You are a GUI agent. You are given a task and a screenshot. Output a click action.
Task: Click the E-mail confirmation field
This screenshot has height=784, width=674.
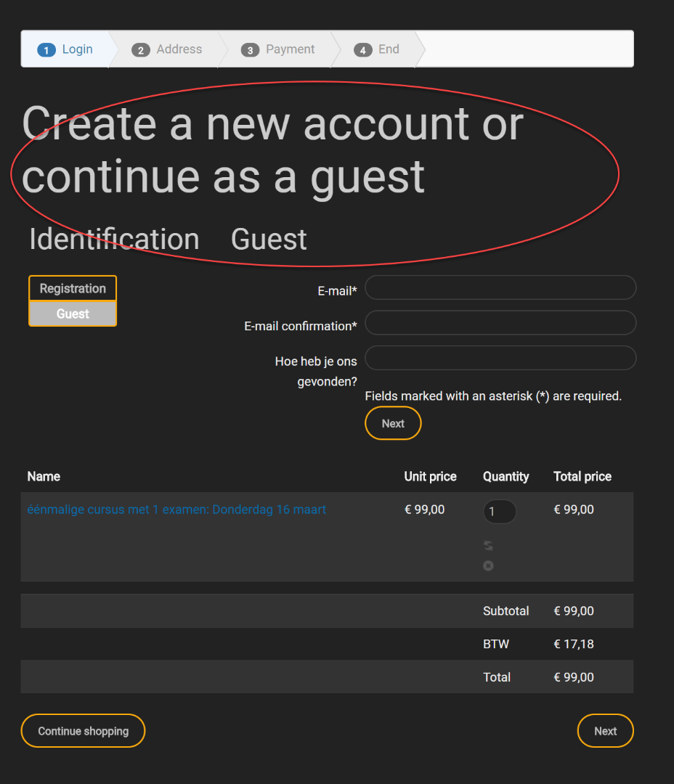pos(500,323)
